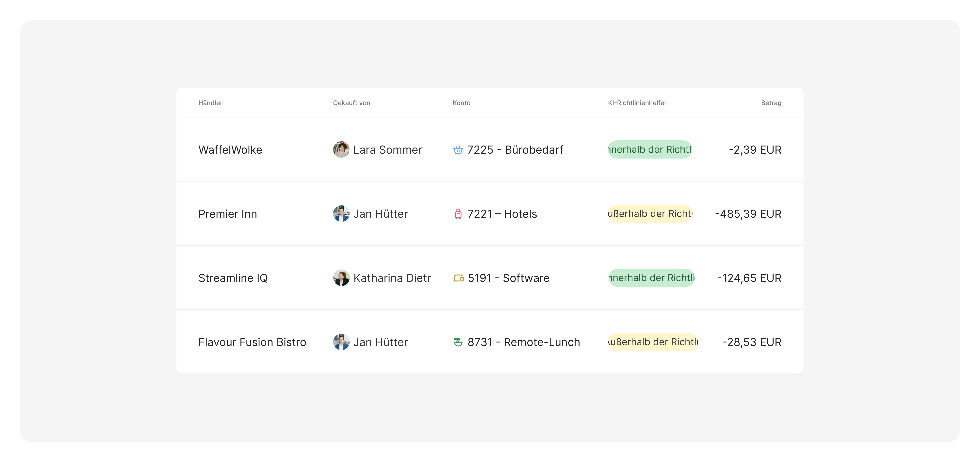The image size is (980, 462).
Task: Sort by the Händler column header
Action: pos(210,103)
